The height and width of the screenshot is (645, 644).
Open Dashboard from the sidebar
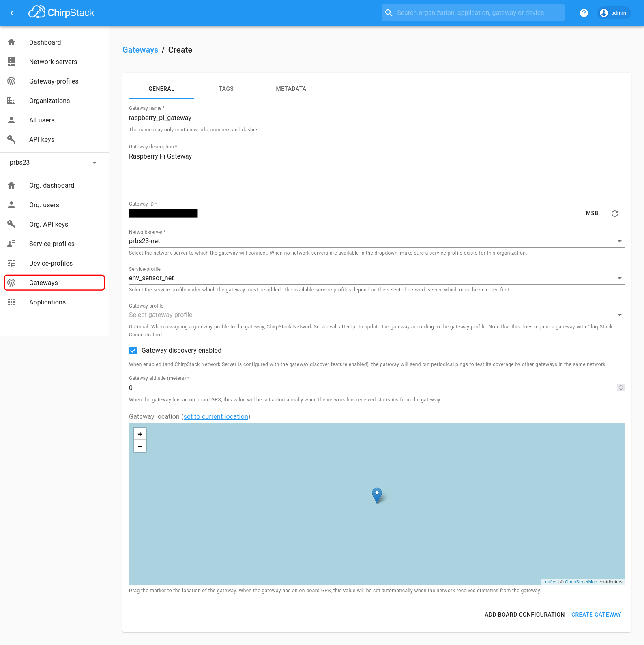coord(54,42)
